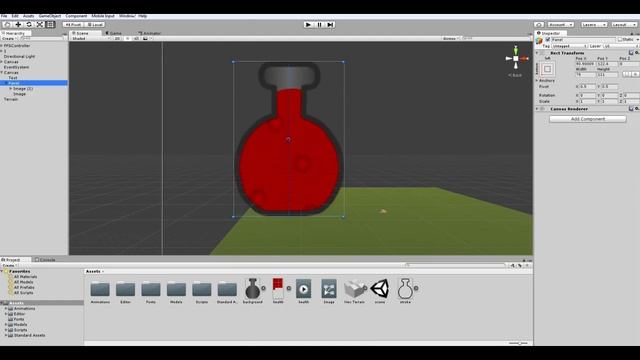Start Play mode with the Play button

(x=308, y=25)
